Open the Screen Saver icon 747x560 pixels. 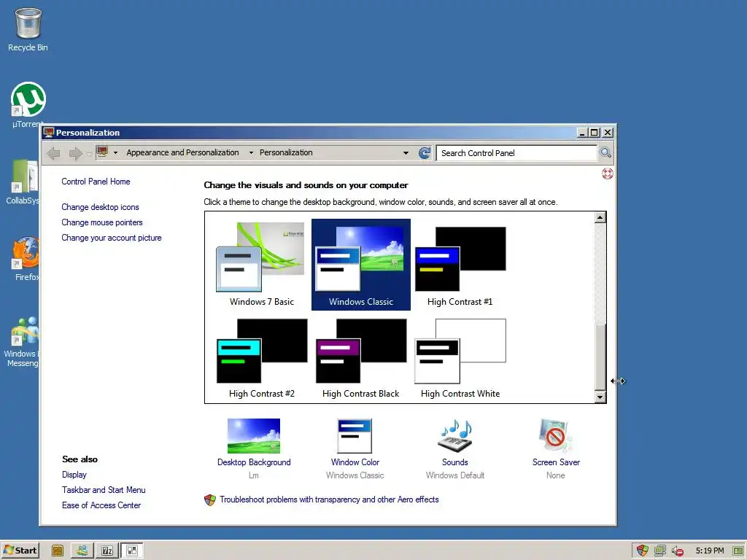pos(555,436)
